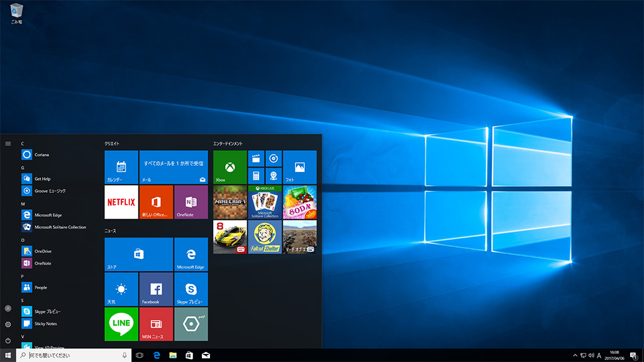The height and width of the screenshot is (362, 644).
Task: Click the volume icon in system tray
Action: 591,356
